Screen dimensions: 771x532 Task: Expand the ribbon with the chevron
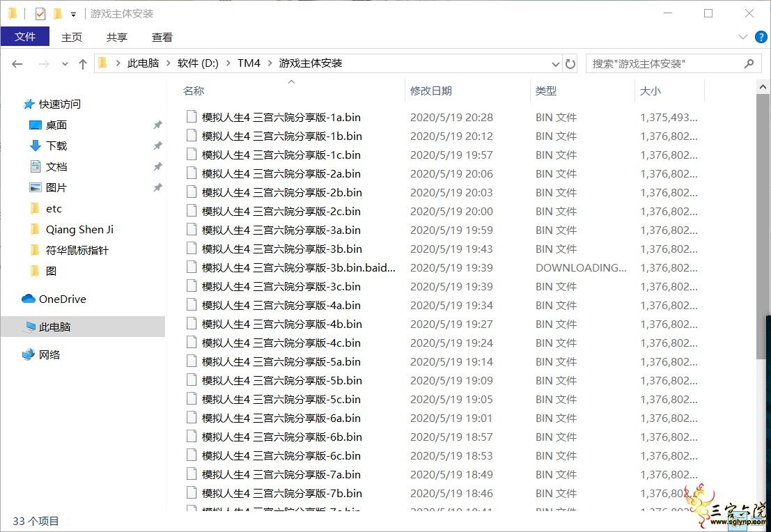(743, 37)
